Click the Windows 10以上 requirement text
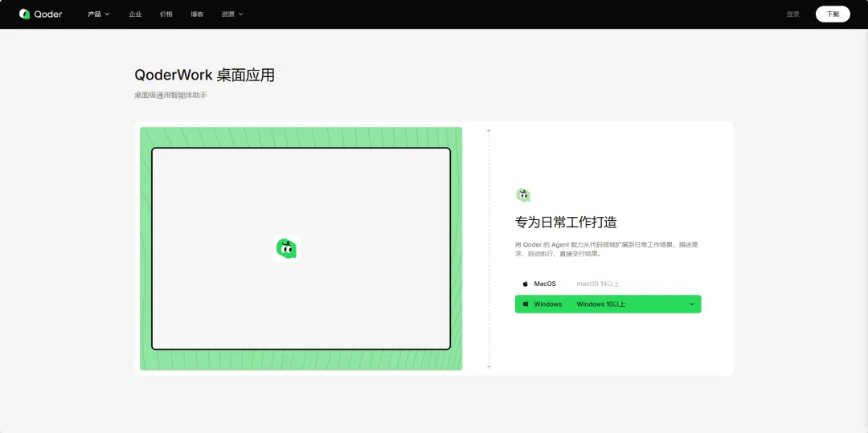The width and height of the screenshot is (868, 433). tap(601, 304)
